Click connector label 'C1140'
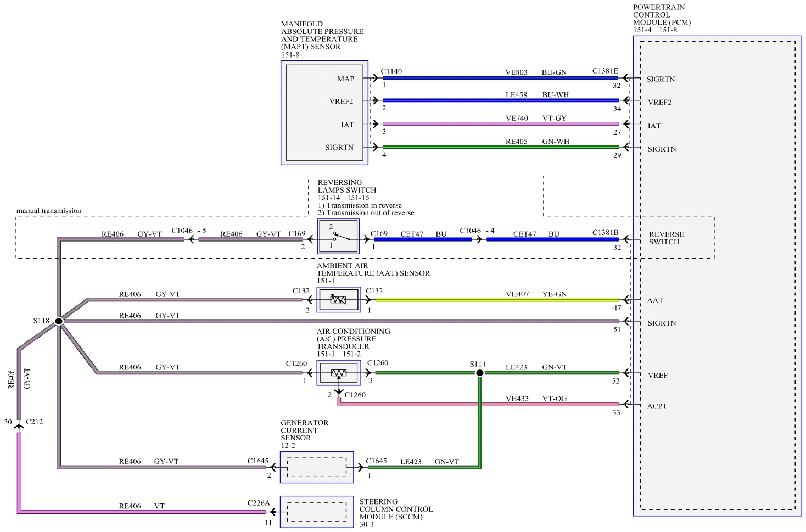This screenshot has width=806, height=532. [391, 71]
